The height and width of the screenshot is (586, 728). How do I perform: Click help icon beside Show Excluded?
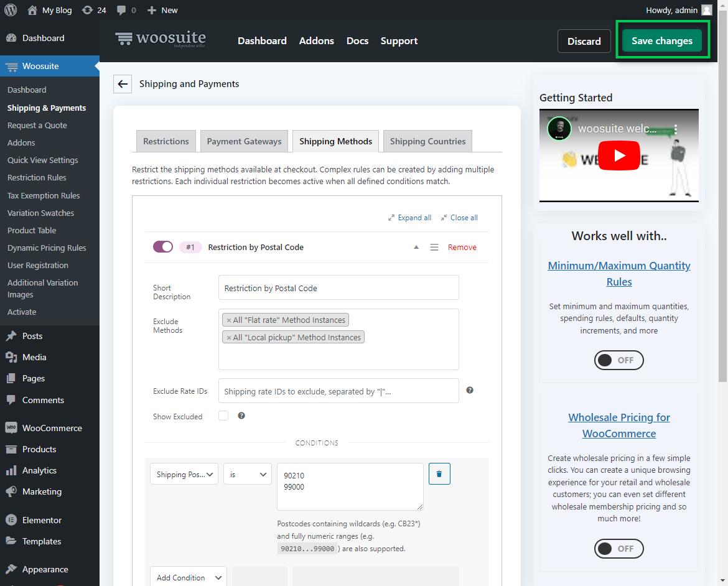pos(241,416)
